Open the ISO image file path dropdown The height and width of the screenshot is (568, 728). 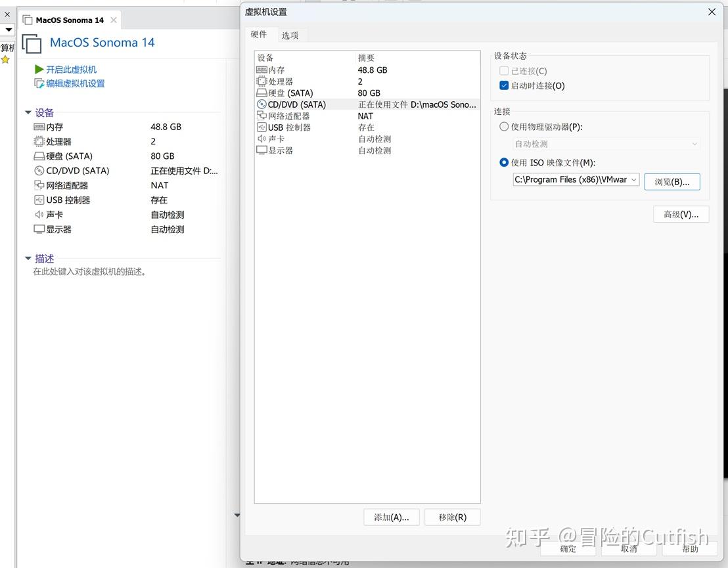(634, 179)
